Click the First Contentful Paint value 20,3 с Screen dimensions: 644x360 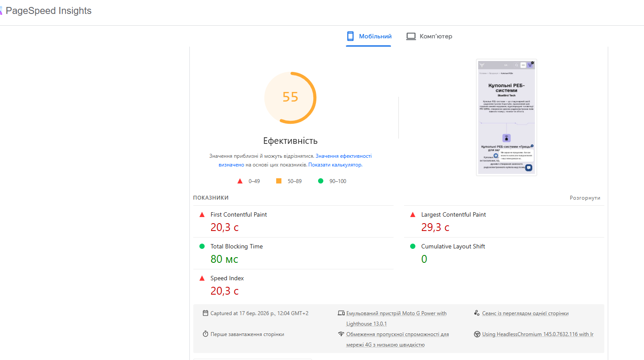coord(224,228)
